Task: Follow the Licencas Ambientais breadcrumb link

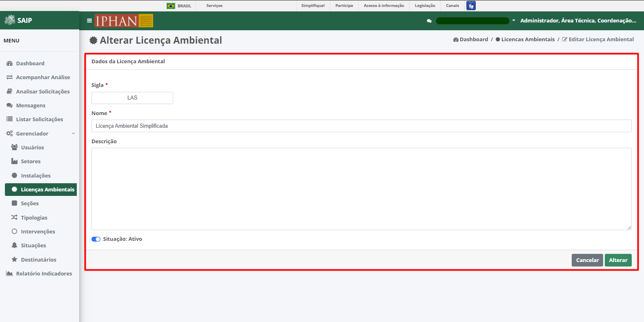Action: (x=528, y=40)
